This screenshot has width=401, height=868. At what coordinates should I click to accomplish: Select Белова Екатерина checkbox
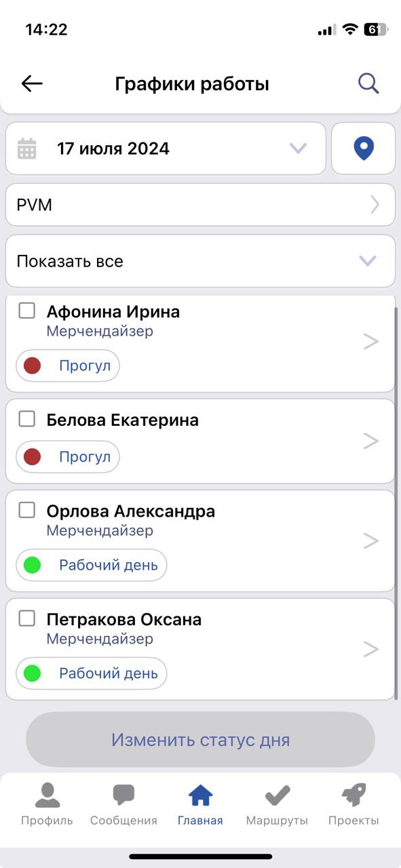[x=27, y=419]
